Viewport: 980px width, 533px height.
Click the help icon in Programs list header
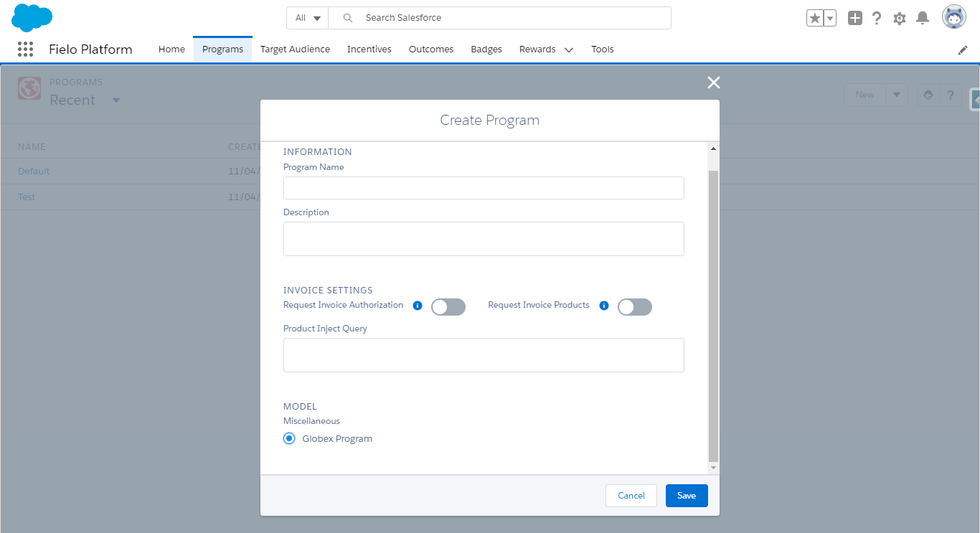click(x=951, y=95)
